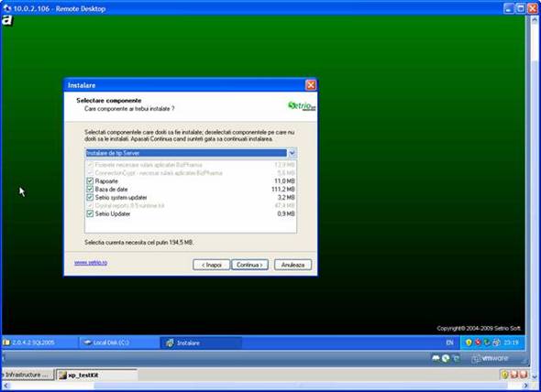This screenshot has height=392, width=541.
Task: Open Local Disk (C:) taskbar window
Action: click(x=119, y=343)
